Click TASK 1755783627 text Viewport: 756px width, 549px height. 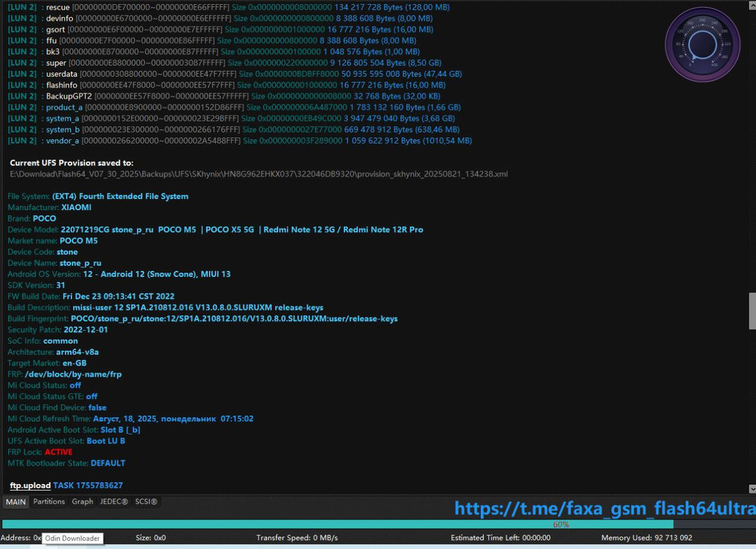coord(88,485)
